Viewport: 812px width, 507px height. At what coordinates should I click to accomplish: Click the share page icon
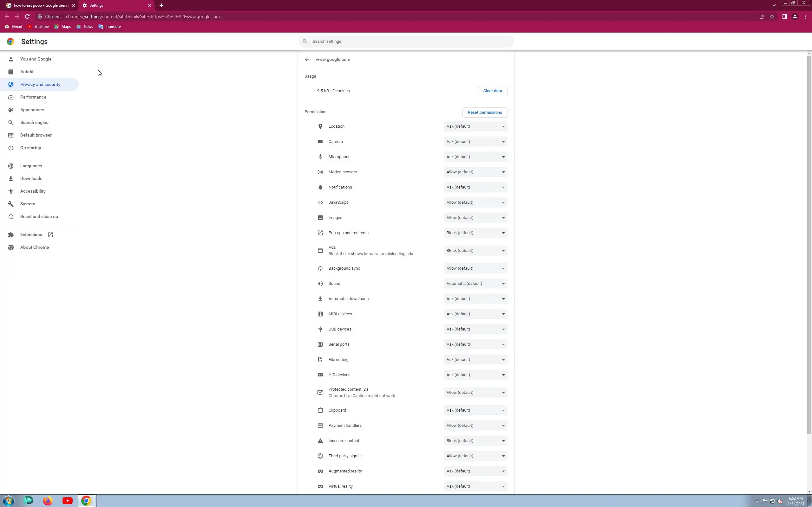[762, 16]
